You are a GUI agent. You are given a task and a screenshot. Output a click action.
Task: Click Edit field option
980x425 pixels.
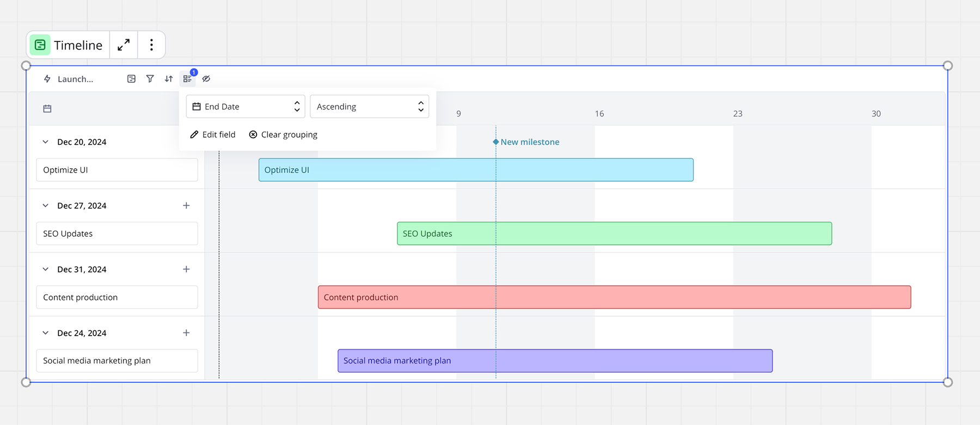[213, 135]
